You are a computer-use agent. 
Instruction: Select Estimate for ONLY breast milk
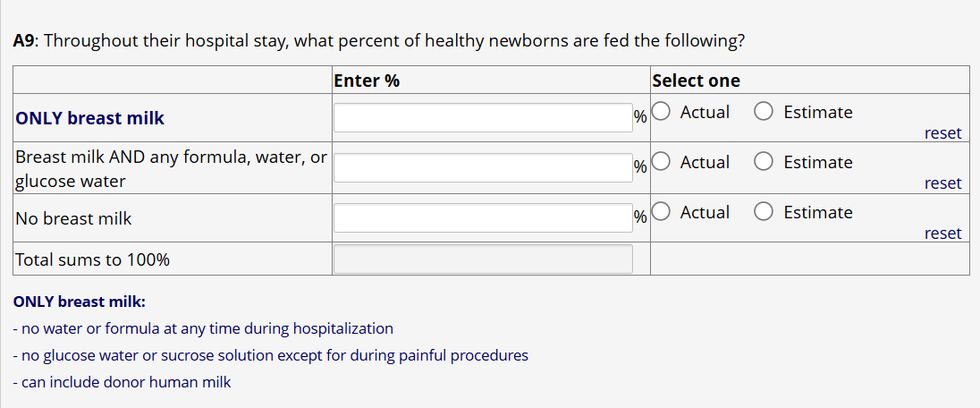click(765, 113)
